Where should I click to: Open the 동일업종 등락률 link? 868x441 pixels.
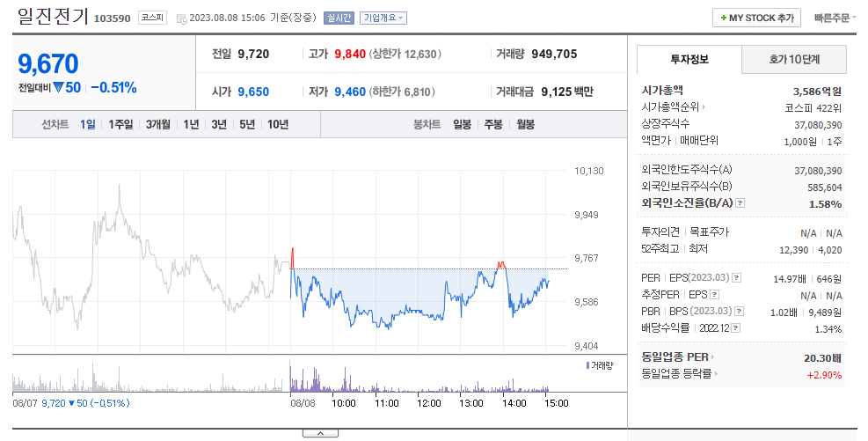click(x=680, y=374)
